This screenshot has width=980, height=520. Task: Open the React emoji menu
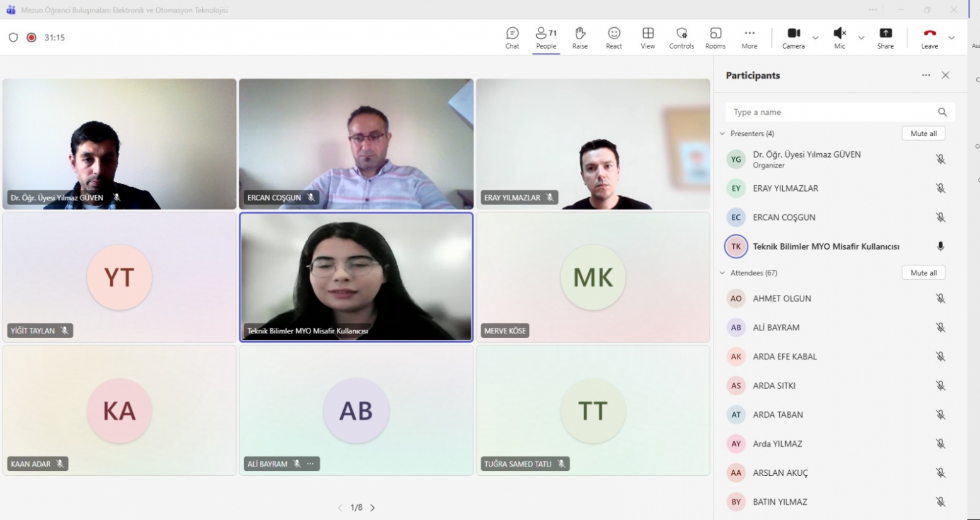613,37
